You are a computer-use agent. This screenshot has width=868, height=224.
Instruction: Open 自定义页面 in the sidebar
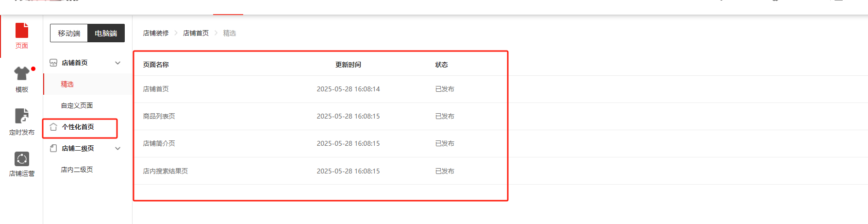pos(77,105)
